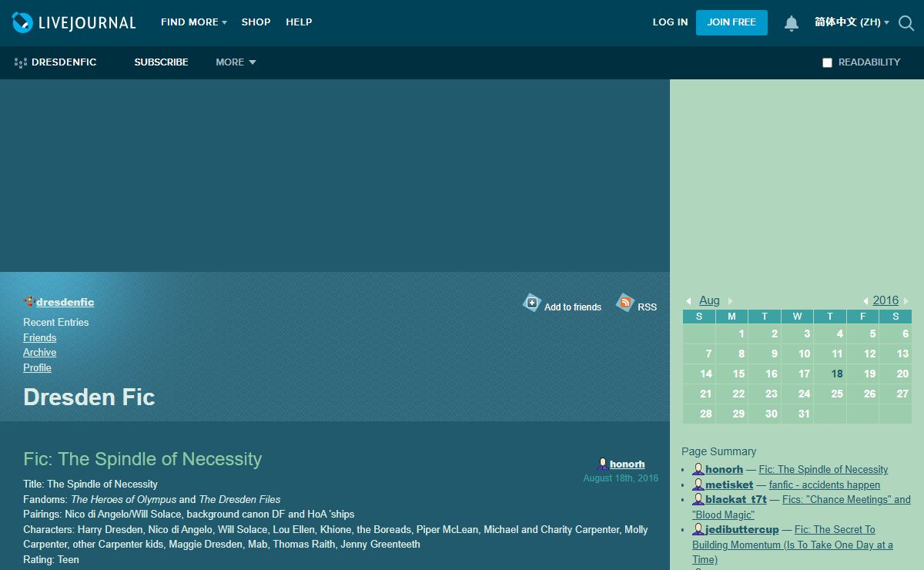Open notifications bell icon
The width and height of the screenshot is (924, 570).
(x=792, y=23)
